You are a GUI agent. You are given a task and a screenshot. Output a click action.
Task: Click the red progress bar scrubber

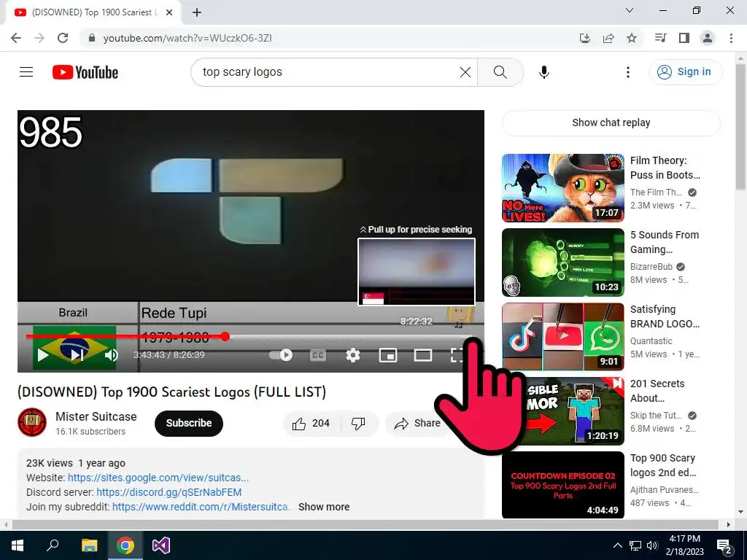225,337
